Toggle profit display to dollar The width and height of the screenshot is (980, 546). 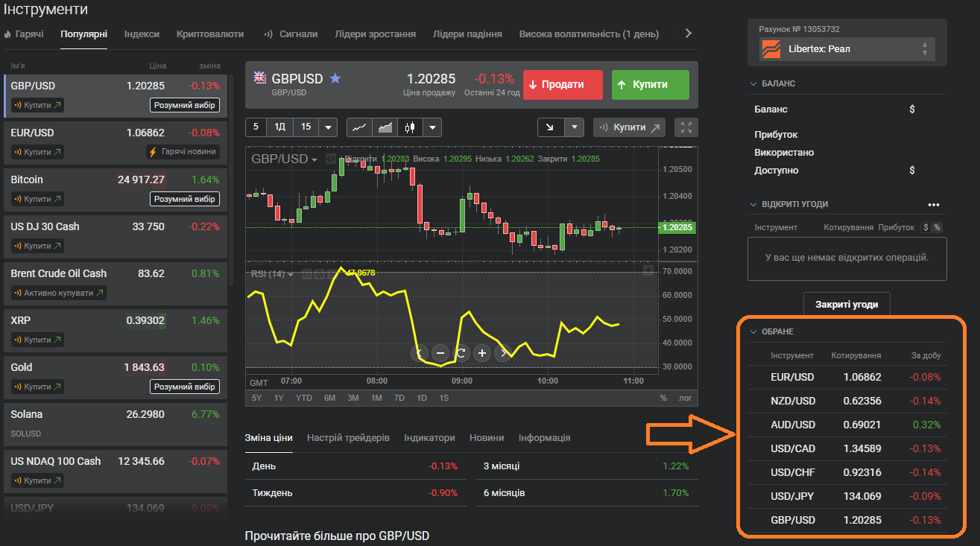point(926,227)
